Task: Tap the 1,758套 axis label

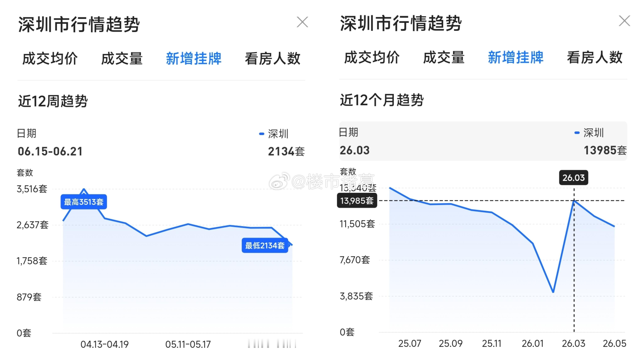Action: coord(32,261)
